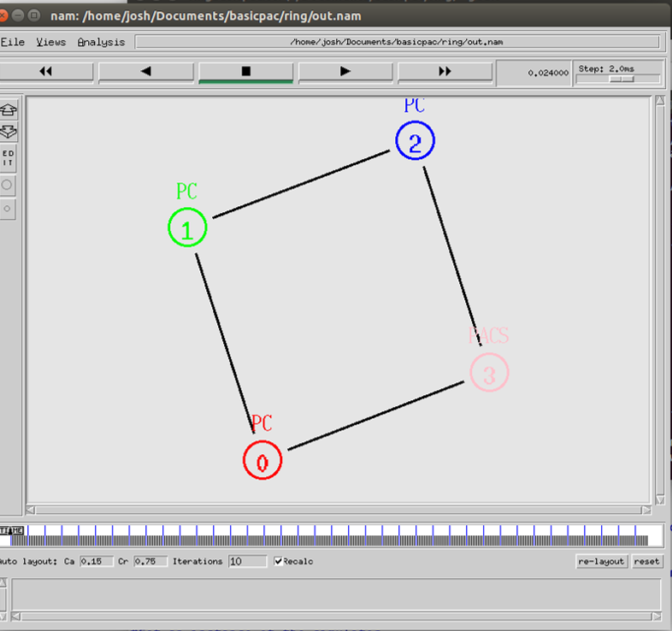Open the Analysis menu
The width and height of the screenshot is (672, 631).
coord(101,42)
